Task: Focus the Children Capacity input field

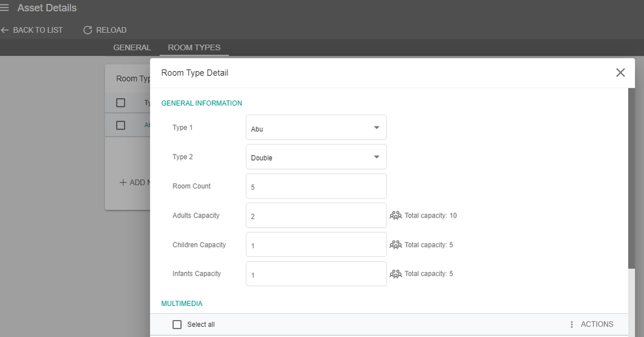Action: [x=316, y=244]
